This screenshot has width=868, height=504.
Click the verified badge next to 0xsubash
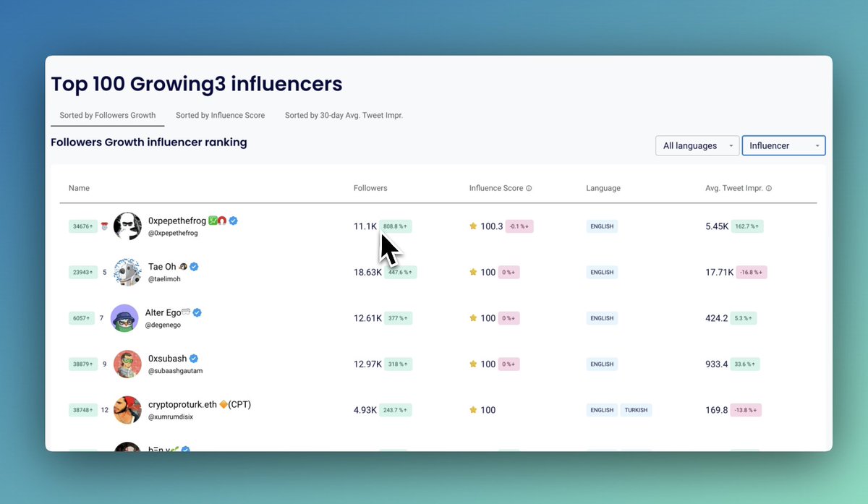(194, 359)
